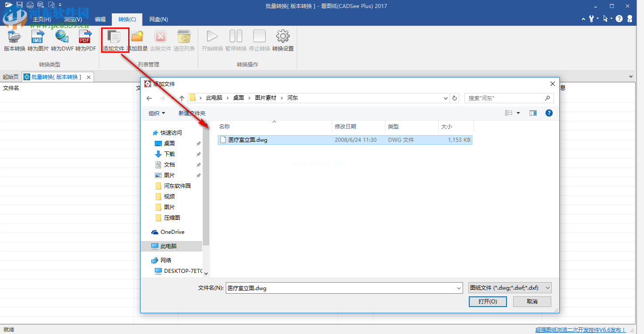Viewport: 644px width, 334px height.
Task: Open the 文件名 filename history dropdown
Action: 459,288
